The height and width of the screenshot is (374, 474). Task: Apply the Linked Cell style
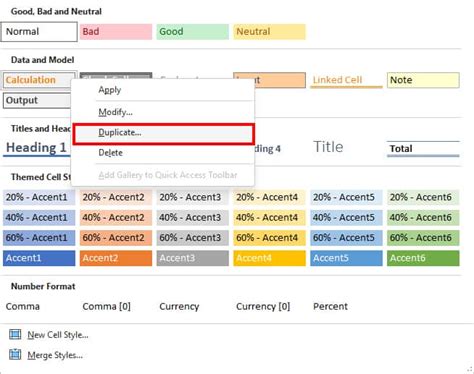point(346,80)
